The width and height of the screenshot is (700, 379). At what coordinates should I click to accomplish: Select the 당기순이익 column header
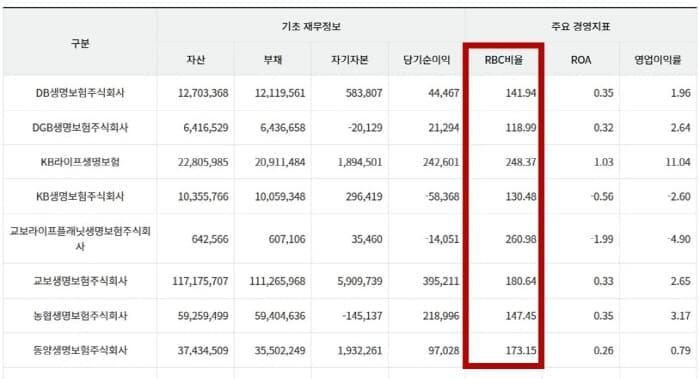click(x=426, y=60)
